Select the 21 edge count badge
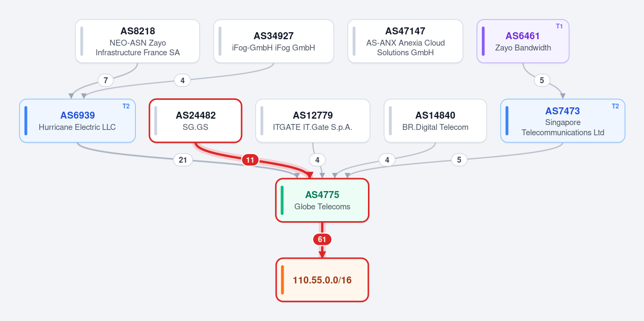 click(x=183, y=159)
